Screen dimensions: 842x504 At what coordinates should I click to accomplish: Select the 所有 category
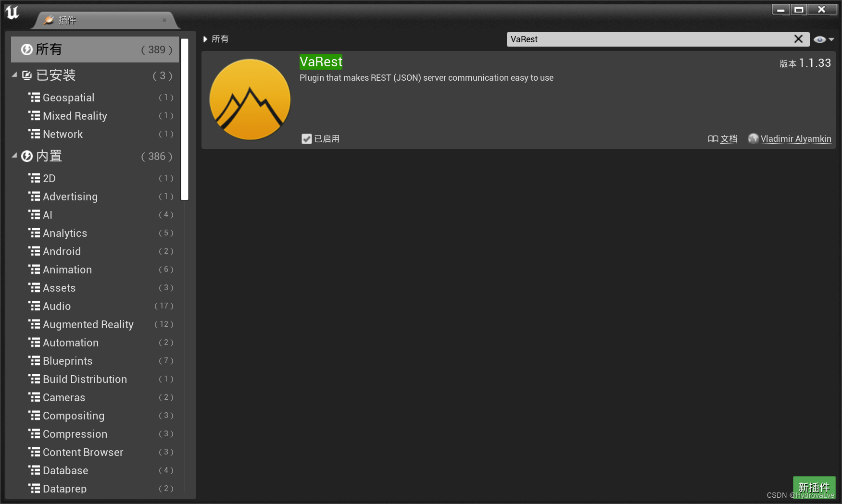click(x=95, y=49)
